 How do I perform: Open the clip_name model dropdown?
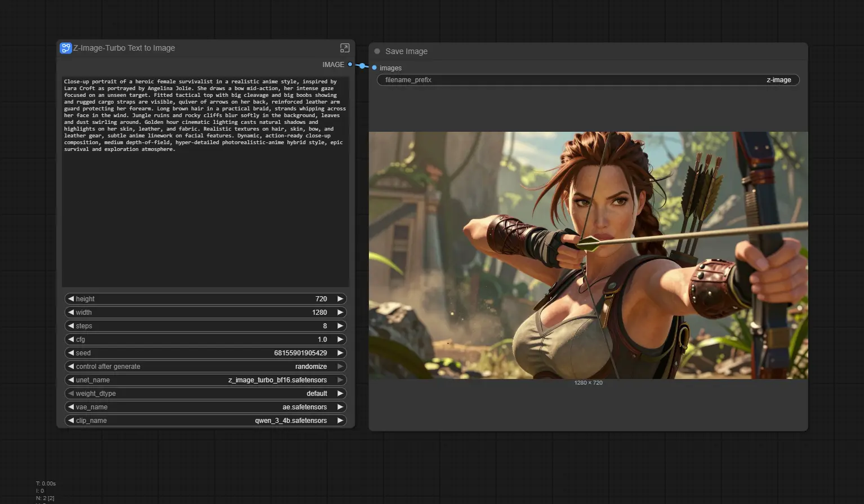[206, 421]
